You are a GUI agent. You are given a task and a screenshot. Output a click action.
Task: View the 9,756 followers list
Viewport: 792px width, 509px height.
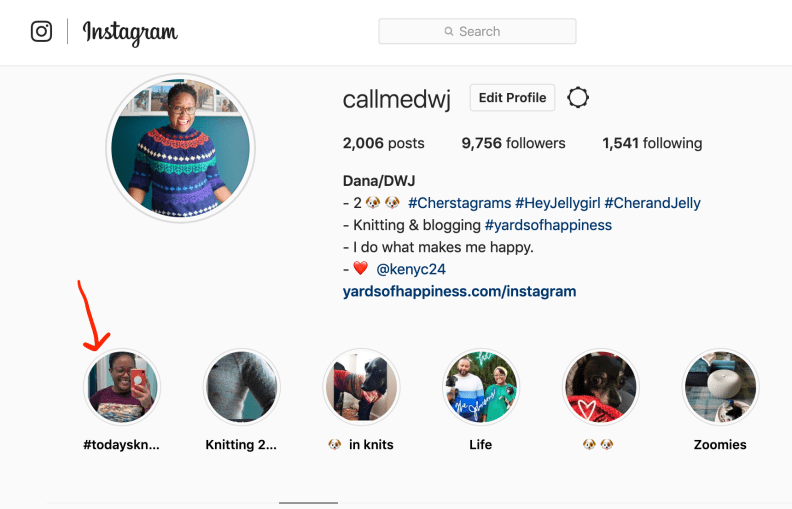click(513, 143)
